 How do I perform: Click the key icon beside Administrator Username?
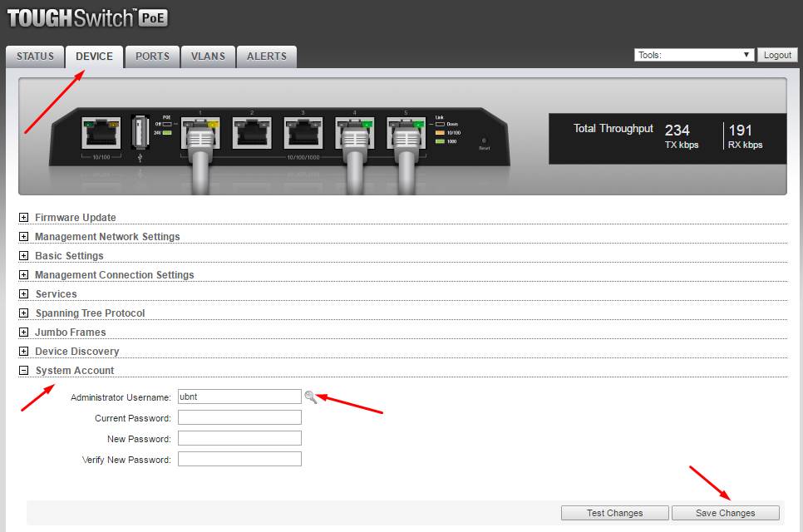click(310, 397)
